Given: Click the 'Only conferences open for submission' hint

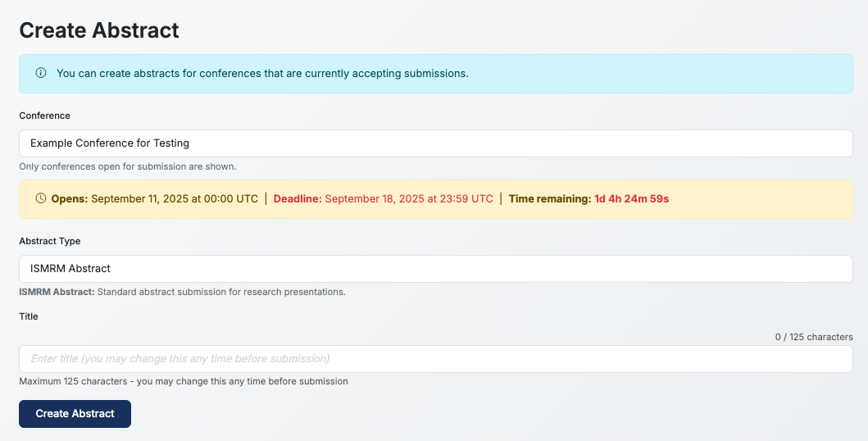Looking at the screenshot, I should tap(127, 166).
